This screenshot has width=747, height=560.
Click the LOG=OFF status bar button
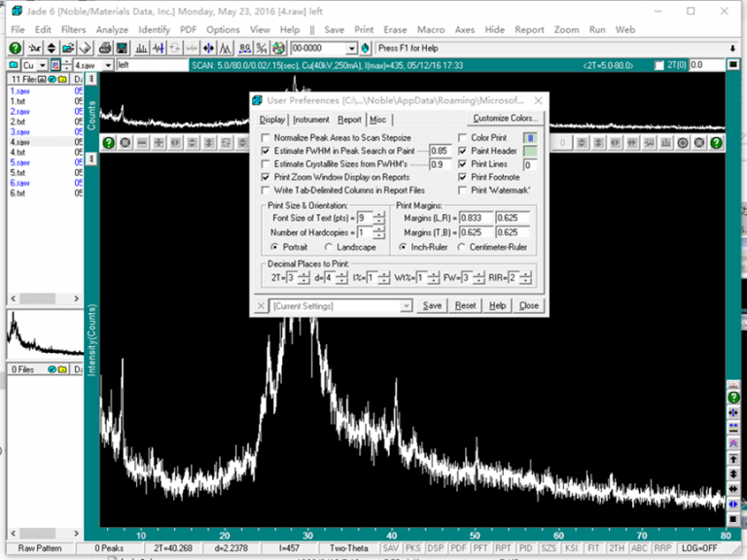(x=699, y=548)
